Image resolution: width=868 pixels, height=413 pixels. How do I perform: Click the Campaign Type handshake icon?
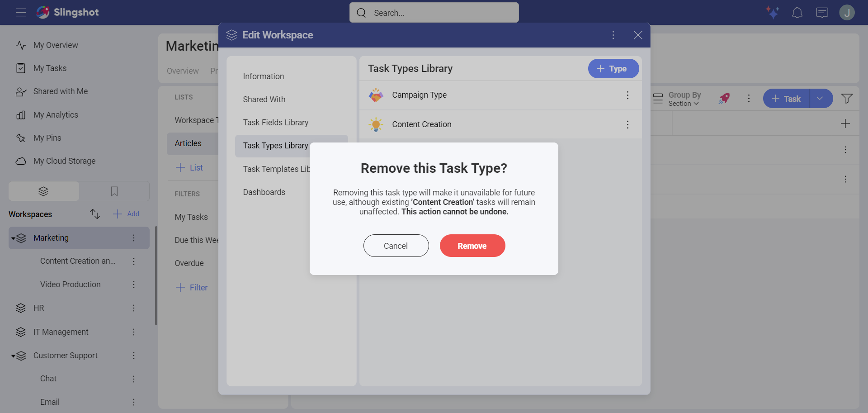click(x=376, y=95)
